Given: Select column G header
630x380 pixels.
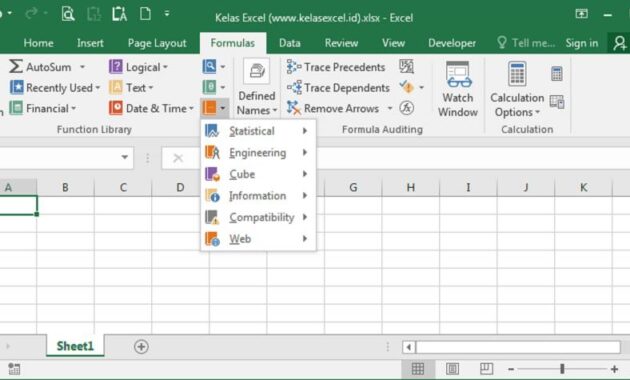Looking at the screenshot, I should (353, 187).
